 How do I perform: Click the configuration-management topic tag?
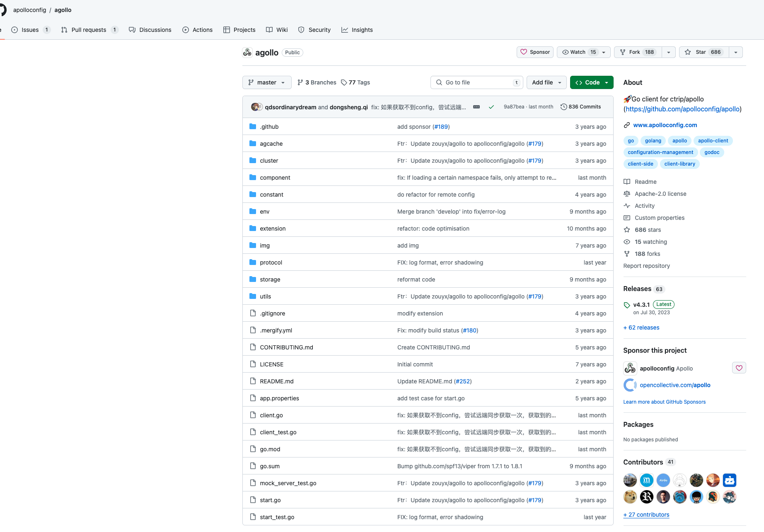pyautogui.click(x=660, y=152)
